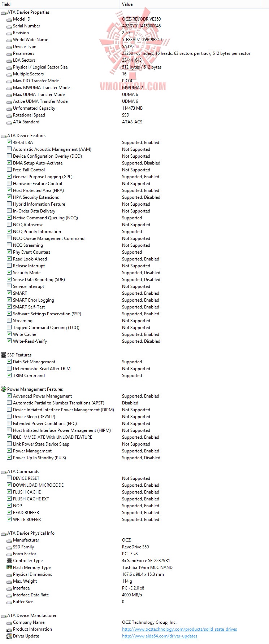269x644 pixels.
Task: Toggle the SMART Self-Test checkbox
Action: [x=9, y=307]
